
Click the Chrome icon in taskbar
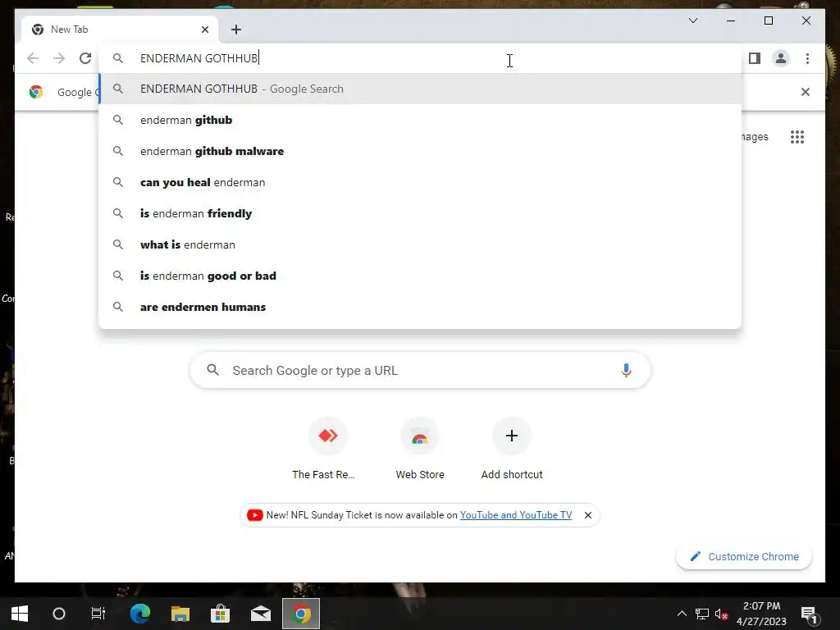(x=301, y=614)
